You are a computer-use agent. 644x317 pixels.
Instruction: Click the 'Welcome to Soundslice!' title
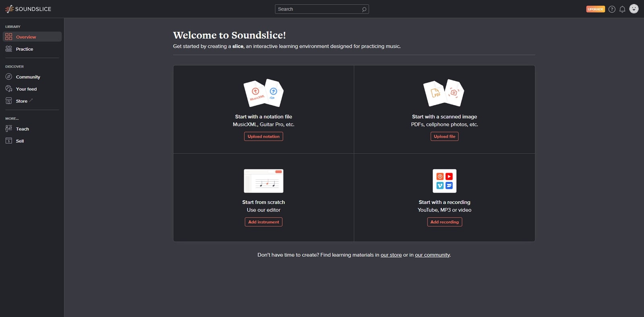[x=229, y=35]
